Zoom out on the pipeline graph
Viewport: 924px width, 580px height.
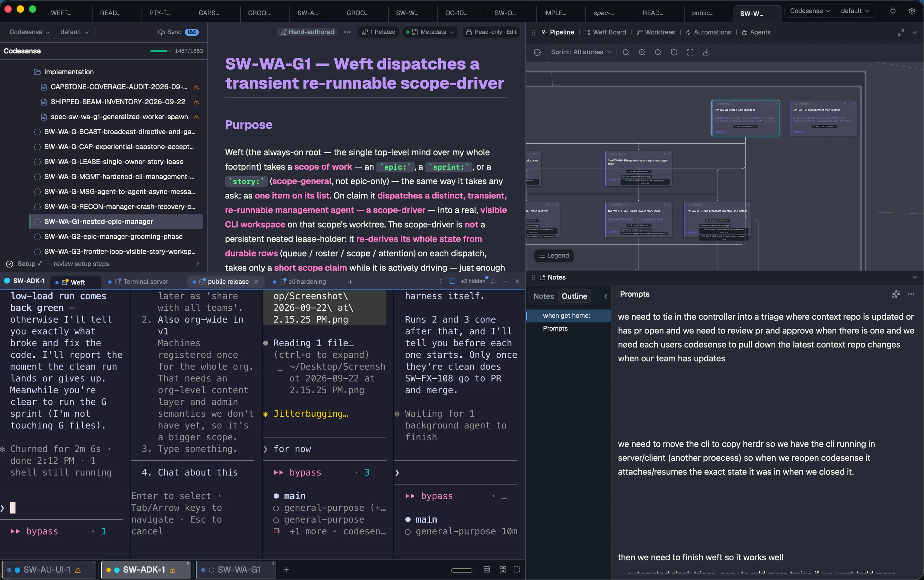click(658, 53)
